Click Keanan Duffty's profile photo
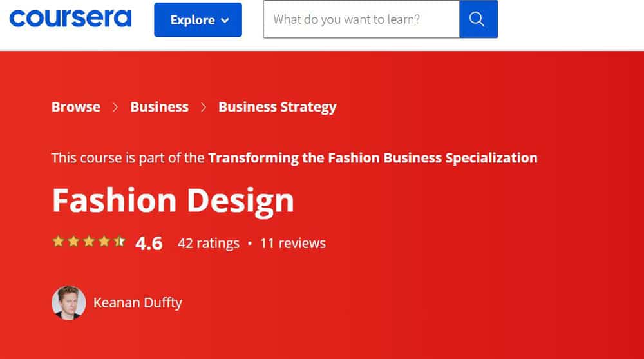The image size is (644, 359). click(x=69, y=303)
